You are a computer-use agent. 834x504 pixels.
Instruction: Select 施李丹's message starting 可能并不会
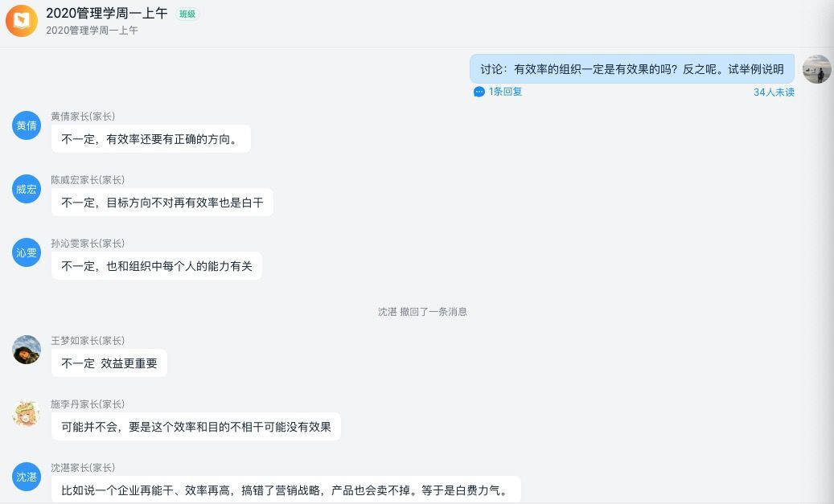(x=195, y=427)
